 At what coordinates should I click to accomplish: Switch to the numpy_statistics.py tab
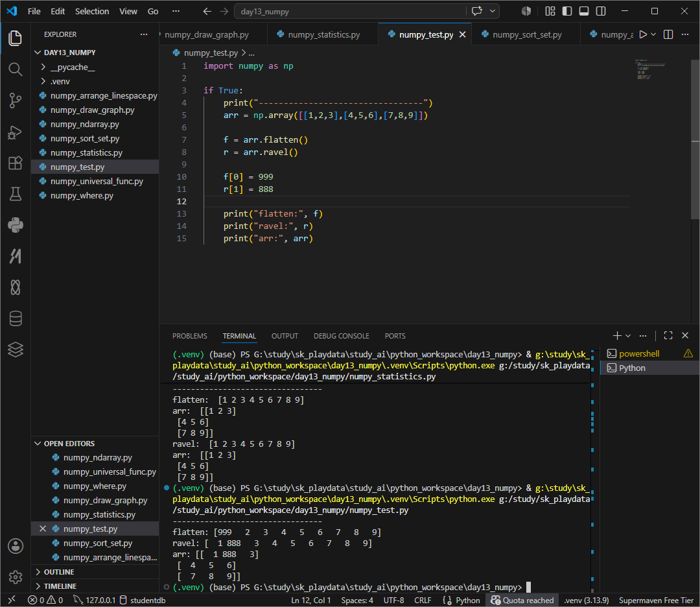(323, 34)
